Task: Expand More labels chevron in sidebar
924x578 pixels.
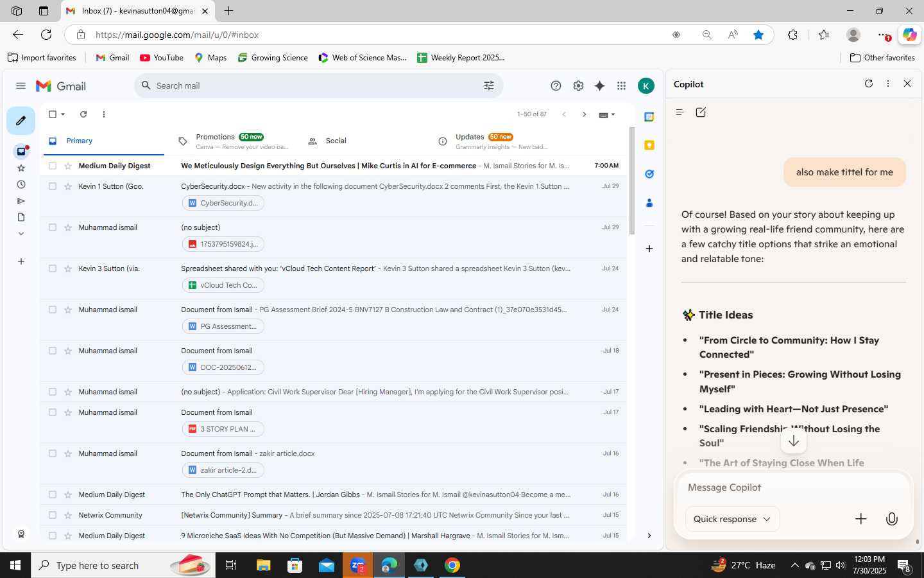Action: (21, 234)
